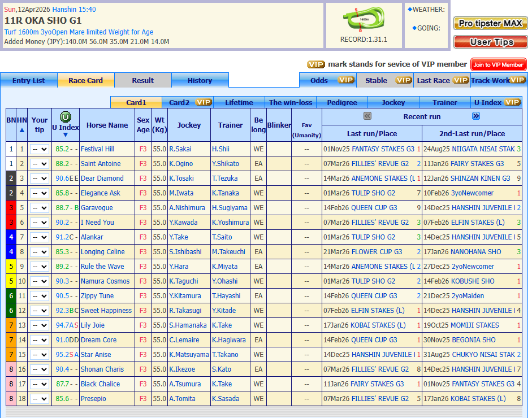The image size is (532, 418).
Task: Select the Trainer sub-tab
Action: (445, 102)
